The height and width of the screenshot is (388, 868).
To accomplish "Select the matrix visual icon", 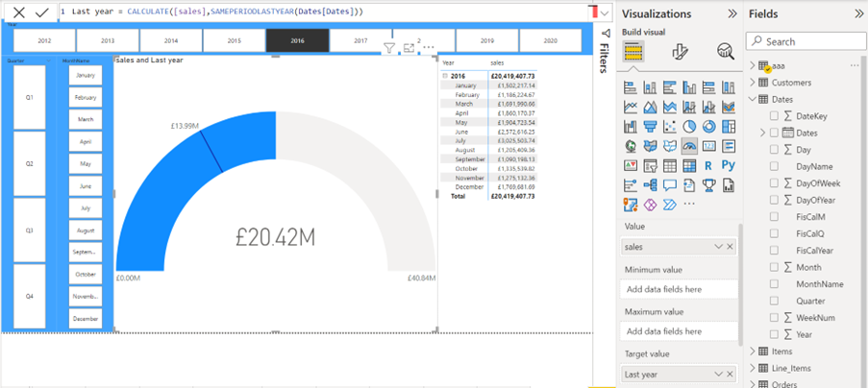I will tap(689, 165).
